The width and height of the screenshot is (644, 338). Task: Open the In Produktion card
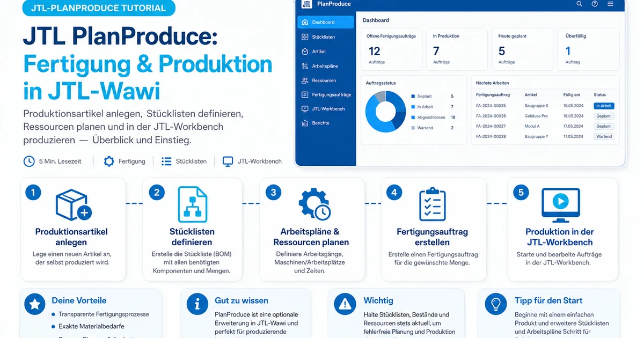457,49
